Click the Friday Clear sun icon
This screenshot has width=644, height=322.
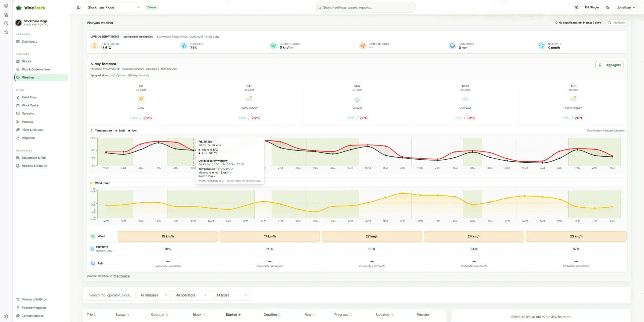141,99
